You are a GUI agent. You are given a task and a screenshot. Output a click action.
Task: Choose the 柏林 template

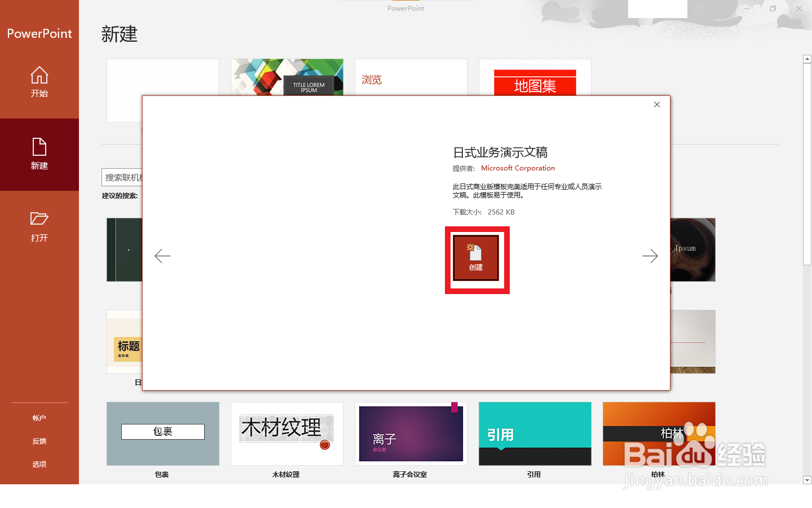pyautogui.click(x=659, y=433)
